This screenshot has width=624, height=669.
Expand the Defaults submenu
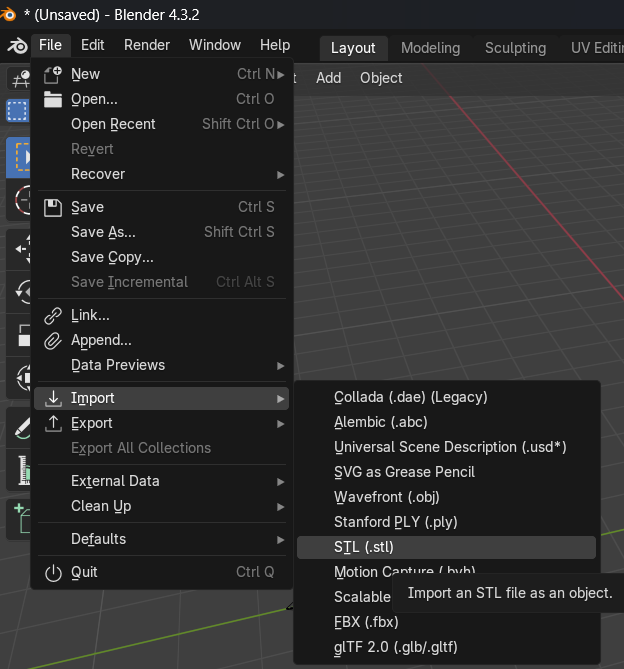[161, 539]
